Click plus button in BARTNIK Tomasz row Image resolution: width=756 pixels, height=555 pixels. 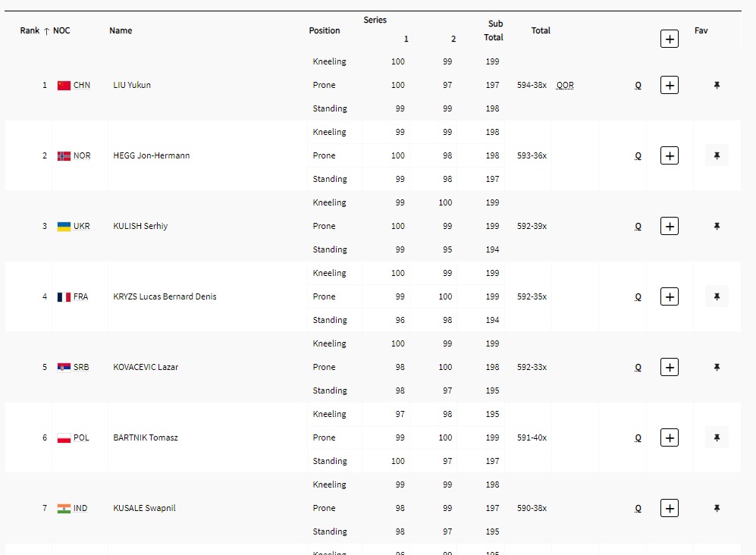pyautogui.click(x=669, y=438)
